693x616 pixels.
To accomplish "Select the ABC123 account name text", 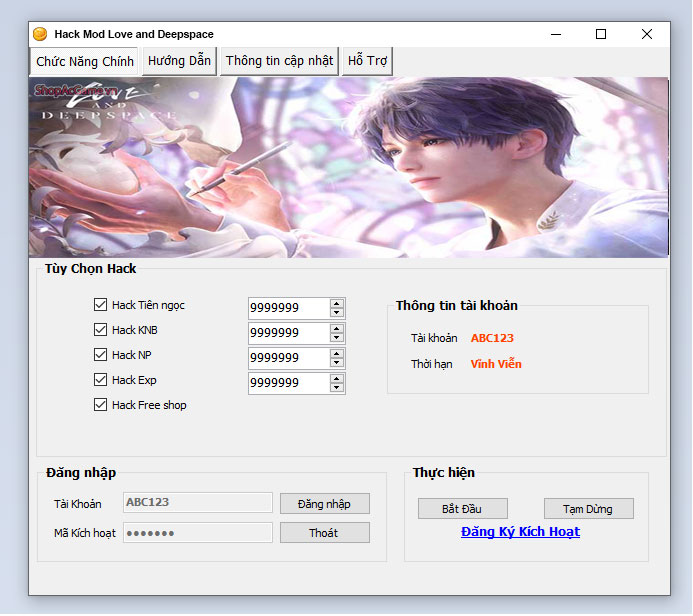I will (x=492, y=338).
